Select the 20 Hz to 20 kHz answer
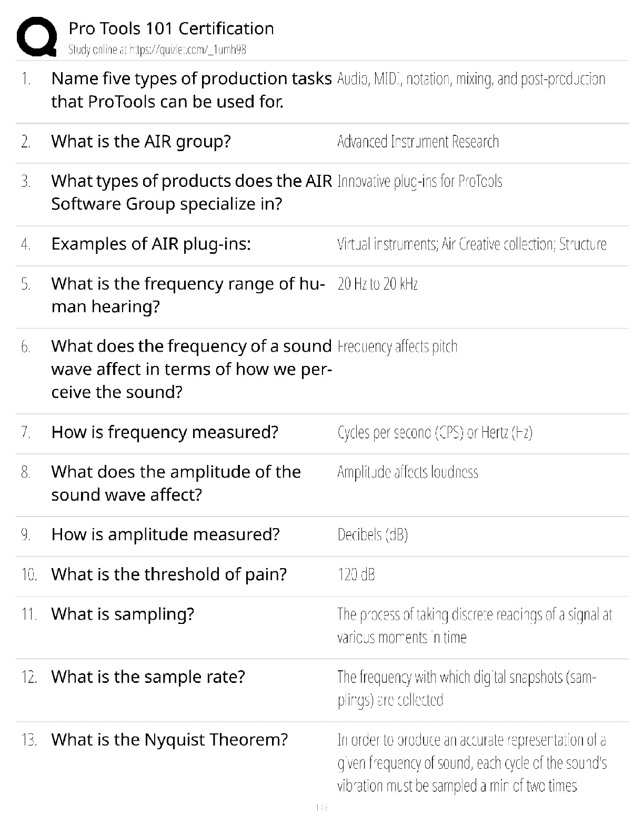Image resolution: width=644 pixels, height=834 pixels. pos(377,284)
